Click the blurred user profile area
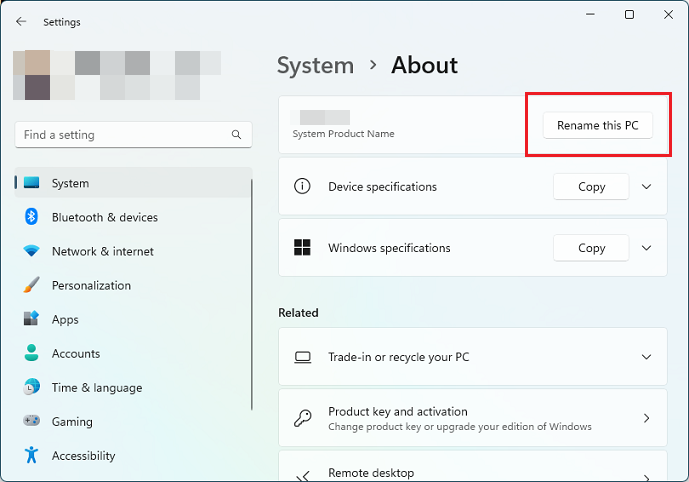 117,75
